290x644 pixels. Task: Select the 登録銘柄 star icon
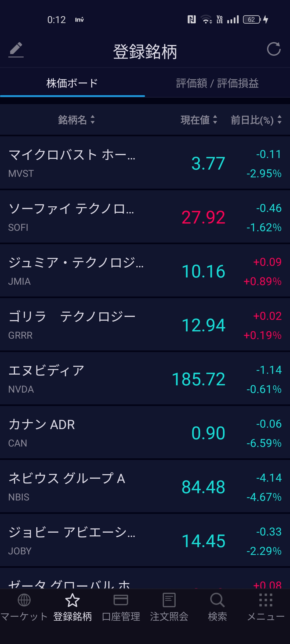pyautogui.click(x=73, y=600)
